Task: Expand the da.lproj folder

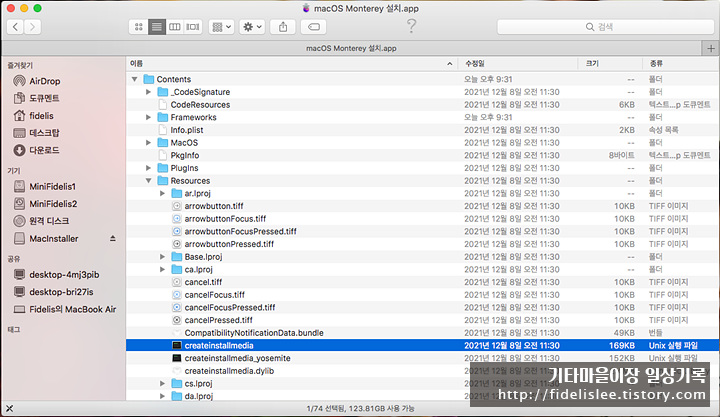Action: tap(163, 396)
